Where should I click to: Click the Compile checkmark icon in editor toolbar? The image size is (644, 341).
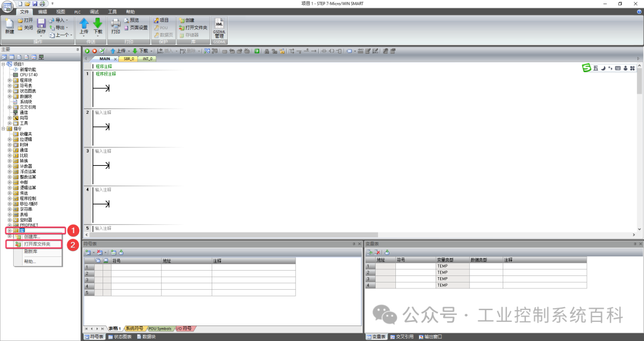pos(102,51)
